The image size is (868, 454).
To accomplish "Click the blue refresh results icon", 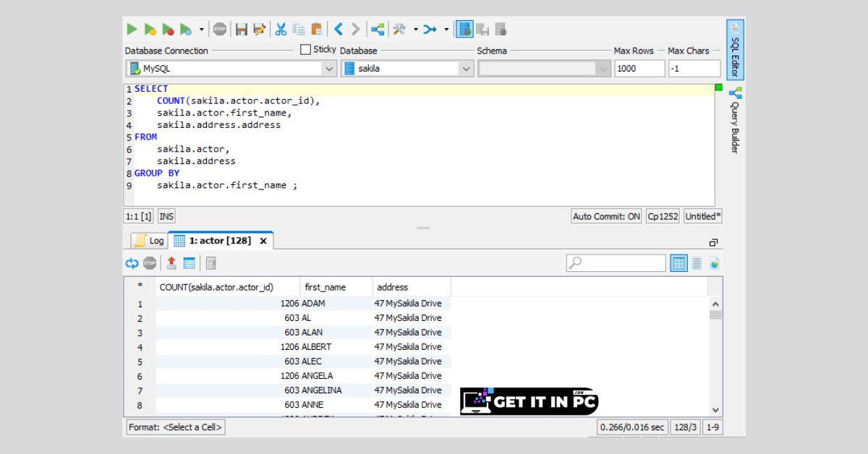I will click(132, 263).
